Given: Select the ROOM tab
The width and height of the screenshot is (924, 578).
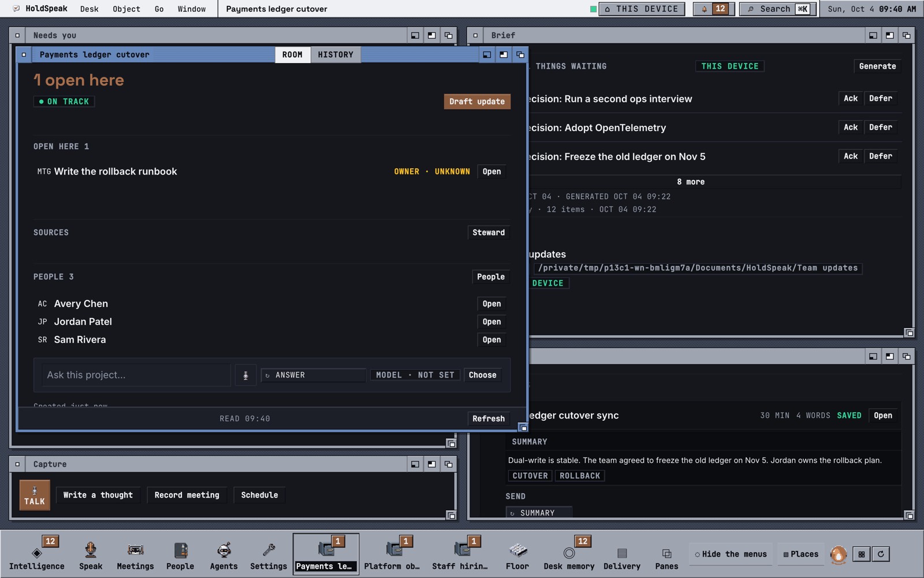Looking at the screenshot, I should pos(292,54).
